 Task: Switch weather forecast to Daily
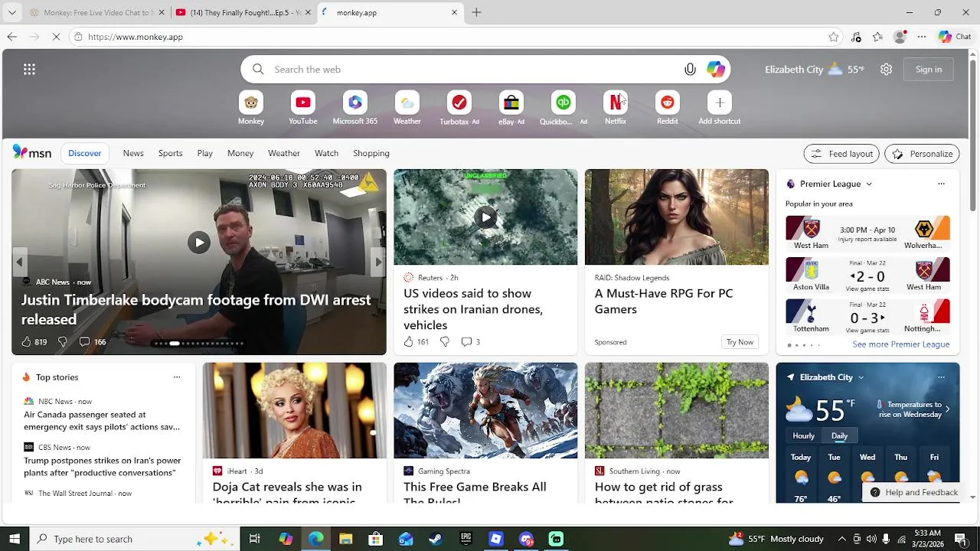[x=839, y=436]
